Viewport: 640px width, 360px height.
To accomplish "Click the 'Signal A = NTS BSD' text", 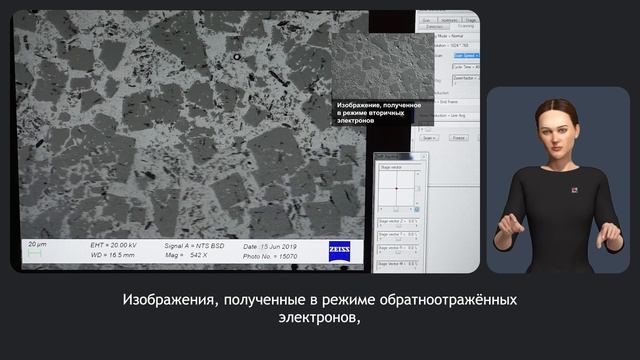I will (194, 246).
